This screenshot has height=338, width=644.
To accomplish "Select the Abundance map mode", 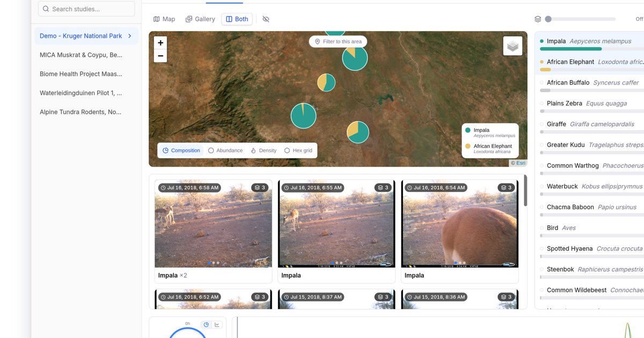I will 225,150.
